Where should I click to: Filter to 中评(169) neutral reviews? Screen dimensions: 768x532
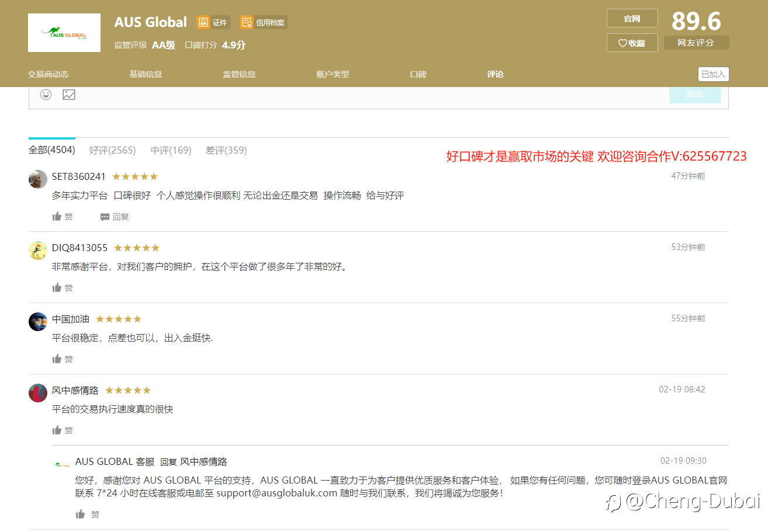coord(171,150)
